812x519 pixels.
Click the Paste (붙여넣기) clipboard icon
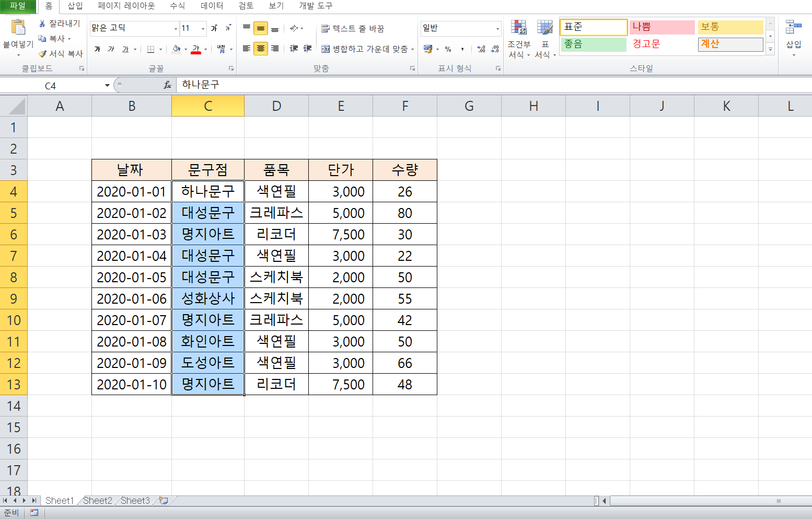[18, 28]
